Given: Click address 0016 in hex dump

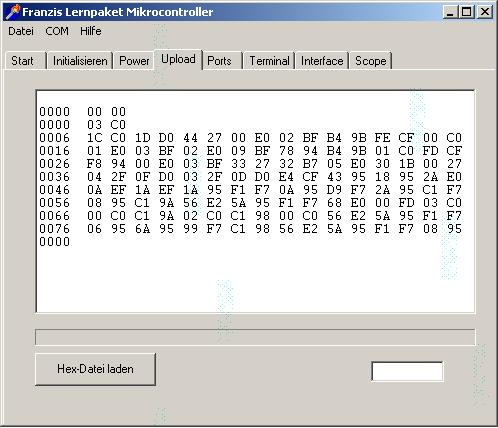Looking at the screenshot, I should coord(55,151).
